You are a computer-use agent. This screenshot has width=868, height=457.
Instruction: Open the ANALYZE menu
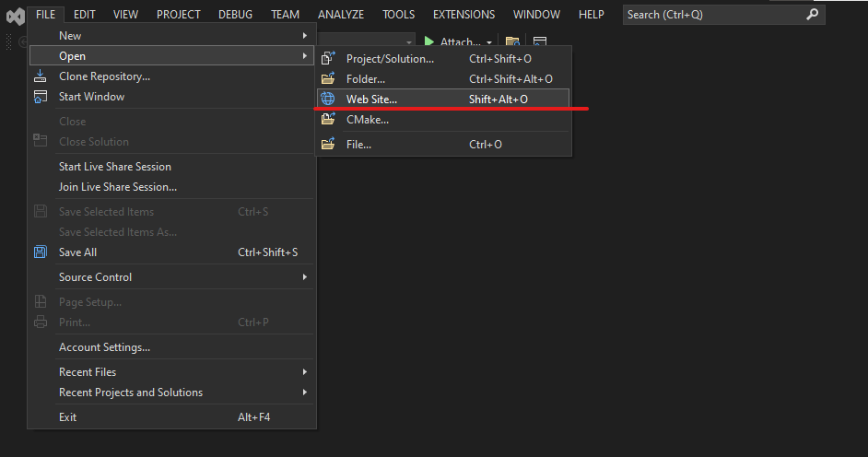(x=341, y=15)
